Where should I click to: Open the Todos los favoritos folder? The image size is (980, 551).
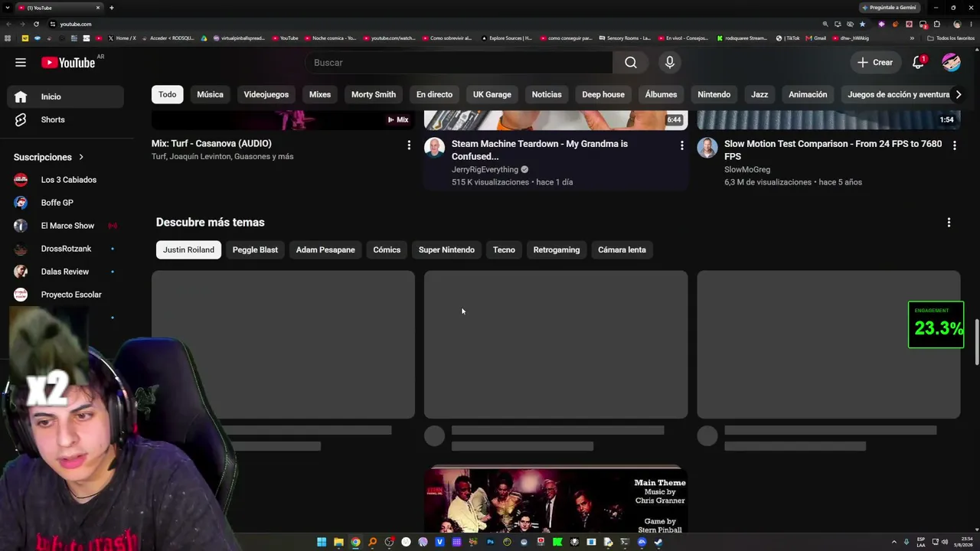pos(951,38)
